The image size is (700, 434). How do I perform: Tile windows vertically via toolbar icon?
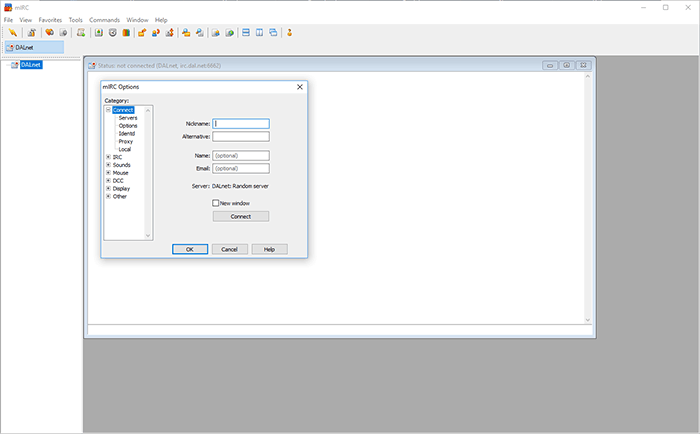point(259,33)
